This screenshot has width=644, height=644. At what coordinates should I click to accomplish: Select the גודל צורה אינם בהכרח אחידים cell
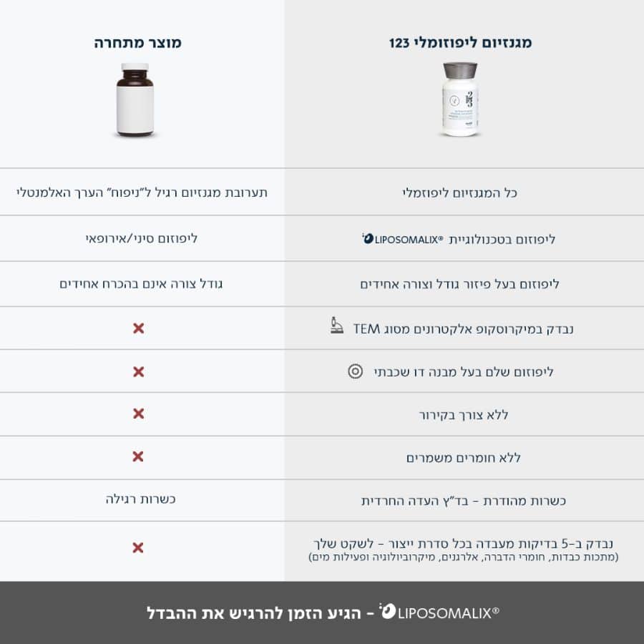[141, 283]
